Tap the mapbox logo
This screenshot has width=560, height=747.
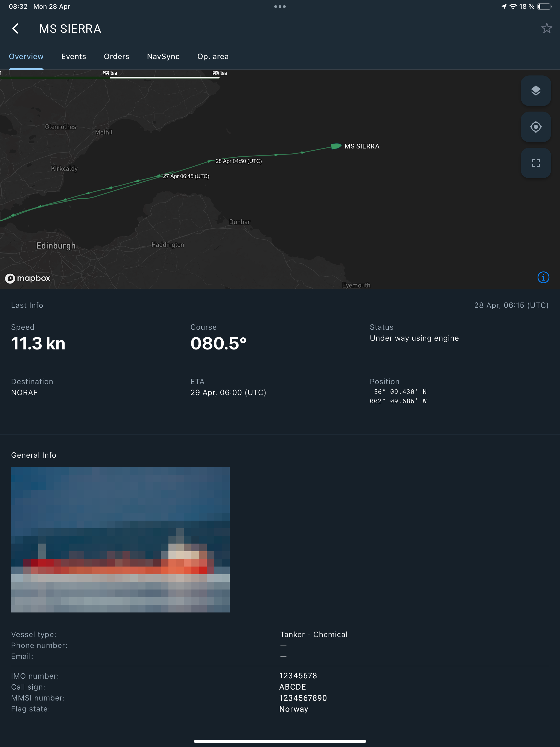click(x=28, y=278)
